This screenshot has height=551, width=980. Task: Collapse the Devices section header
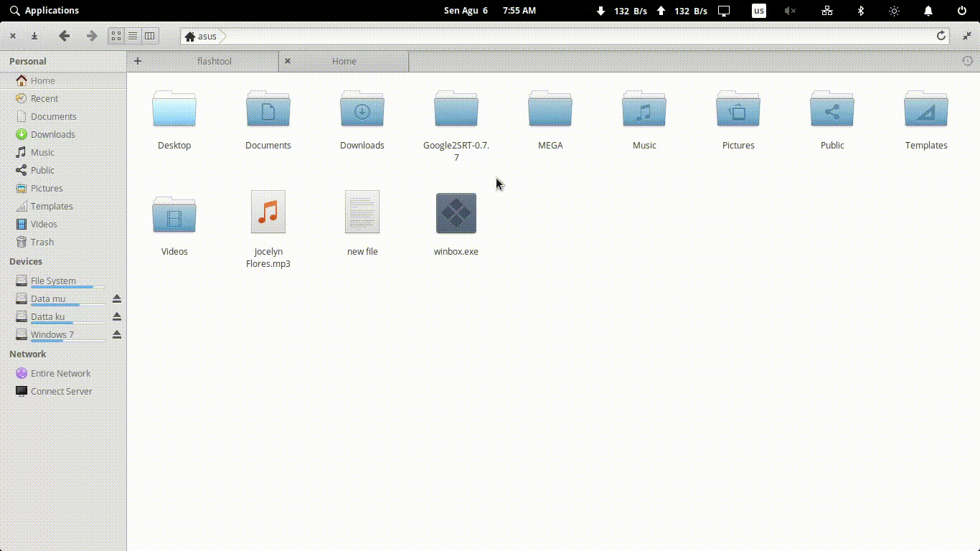point(26,261)
